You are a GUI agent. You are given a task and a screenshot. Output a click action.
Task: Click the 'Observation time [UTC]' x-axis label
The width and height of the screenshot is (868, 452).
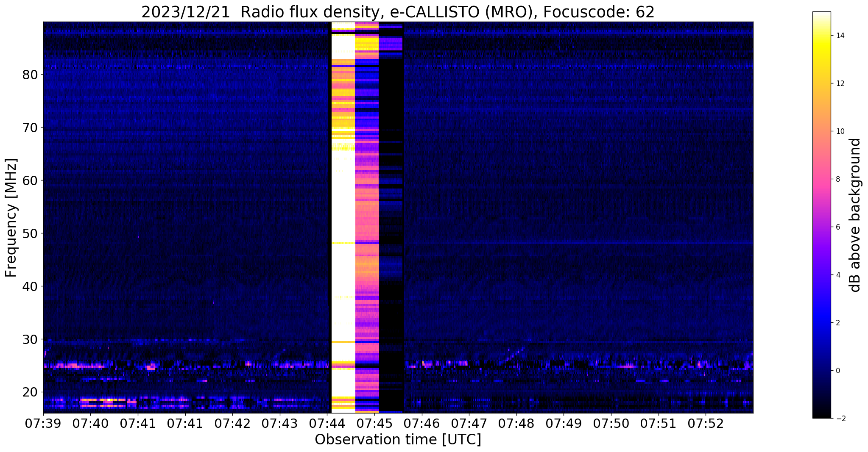[x=398, y=440]
